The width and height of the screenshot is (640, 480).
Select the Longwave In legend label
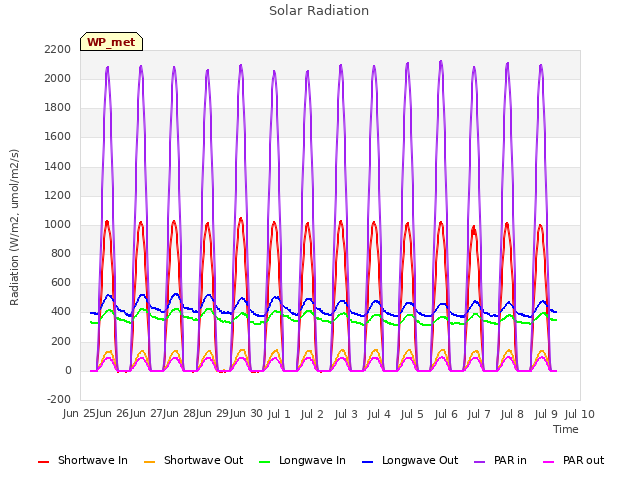point(312,460)
